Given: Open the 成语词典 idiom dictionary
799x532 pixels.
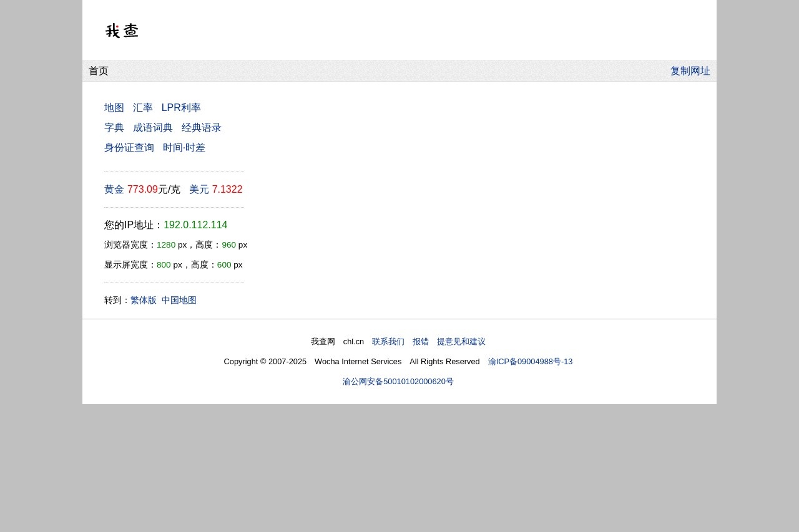Looking at the screenshot, I should click(153, 128).
